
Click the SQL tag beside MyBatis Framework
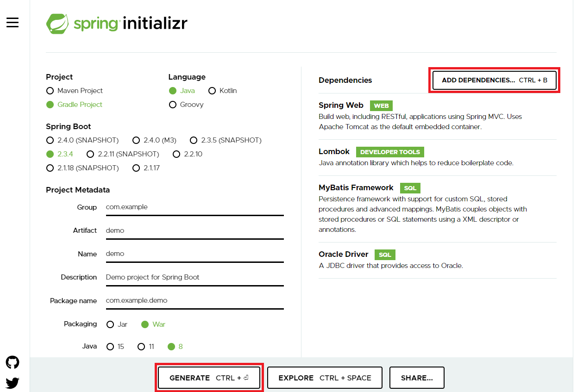(x=410, y=188)
